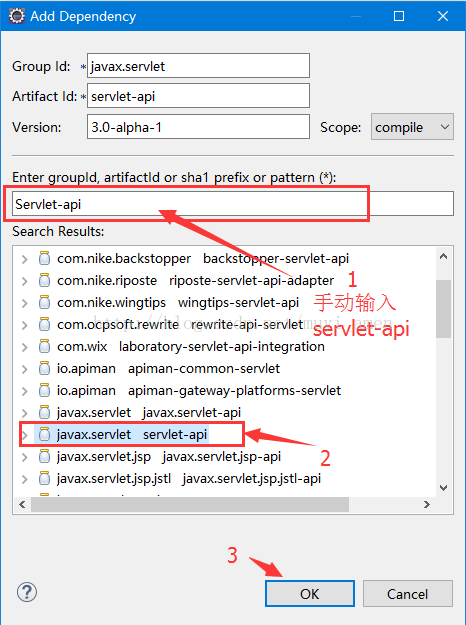Expand the com.nike.riposte result
466x625 pixels.
tap(25, 281)
